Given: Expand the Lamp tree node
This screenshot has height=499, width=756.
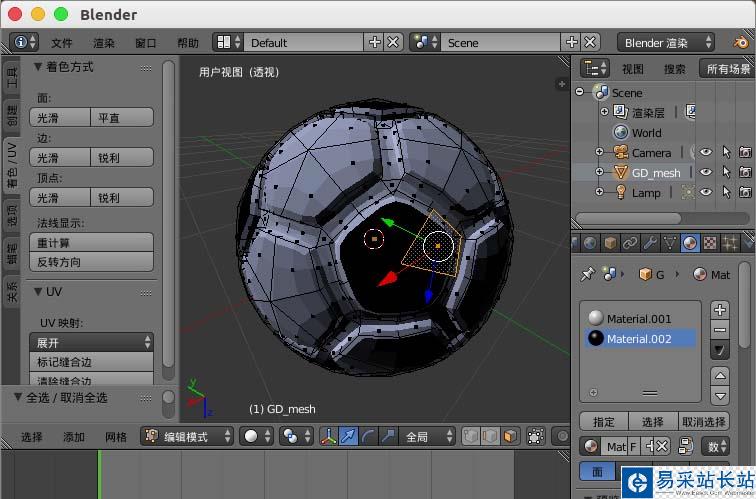Looking at the screenshot, I should [599, 192].
